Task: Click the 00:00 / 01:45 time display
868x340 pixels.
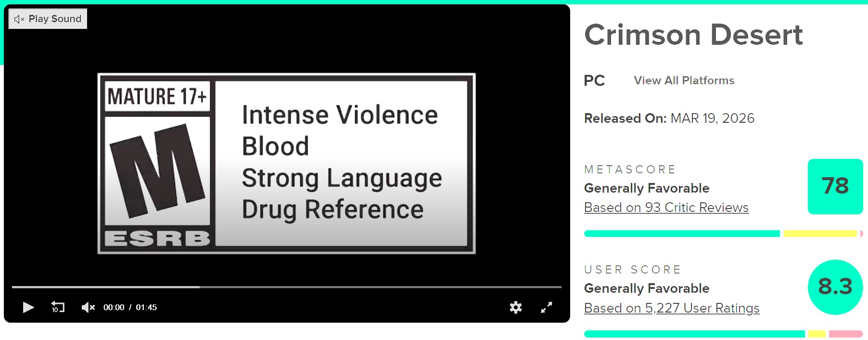Action: tap(130, 307)
